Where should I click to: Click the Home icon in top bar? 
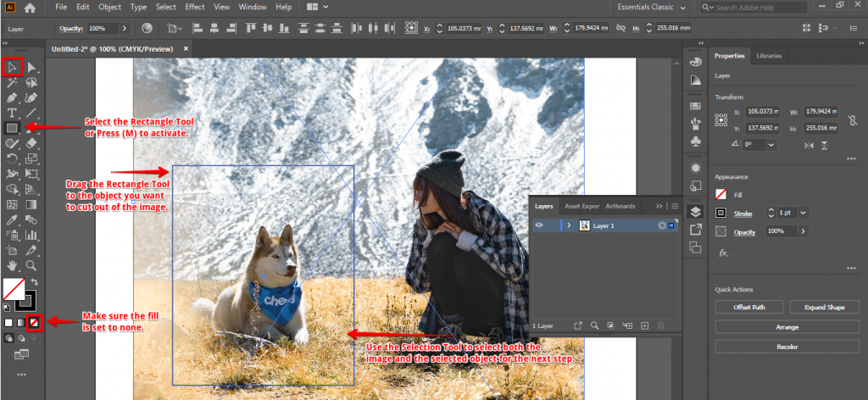click(31, 8)
